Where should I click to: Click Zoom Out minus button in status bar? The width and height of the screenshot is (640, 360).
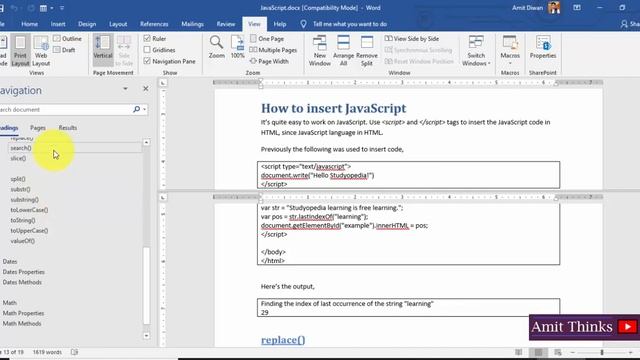[573, 352]
